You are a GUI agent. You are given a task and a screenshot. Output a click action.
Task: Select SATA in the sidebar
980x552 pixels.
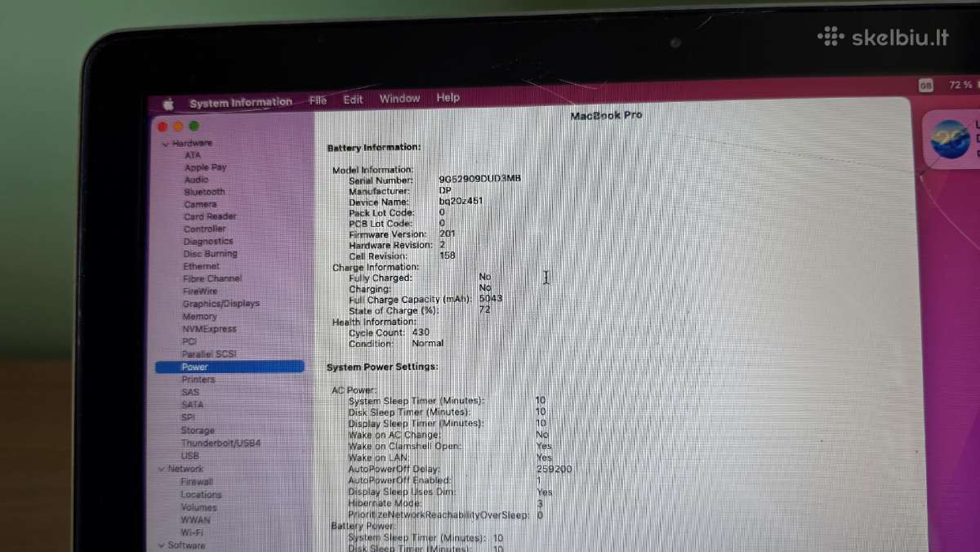pos(192,404)
